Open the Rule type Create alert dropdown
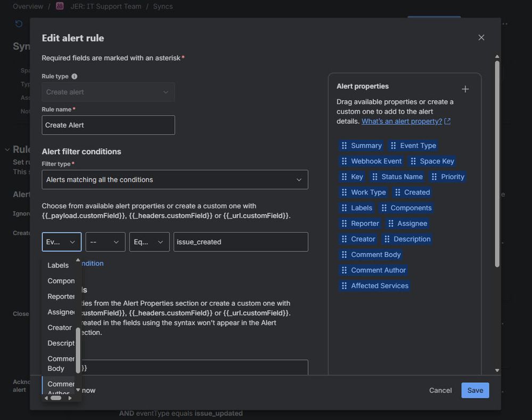This screenshot has height=420, width=532. (x=108, y=92)
